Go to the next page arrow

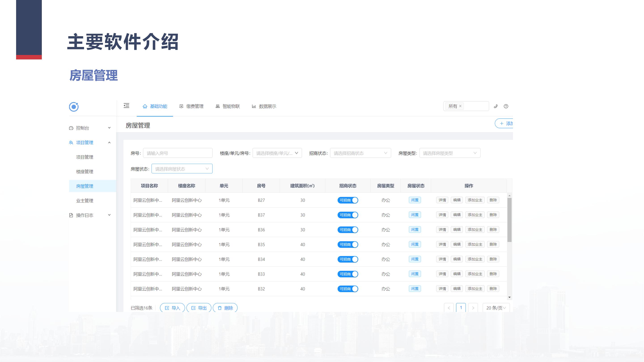pos(473,308)
